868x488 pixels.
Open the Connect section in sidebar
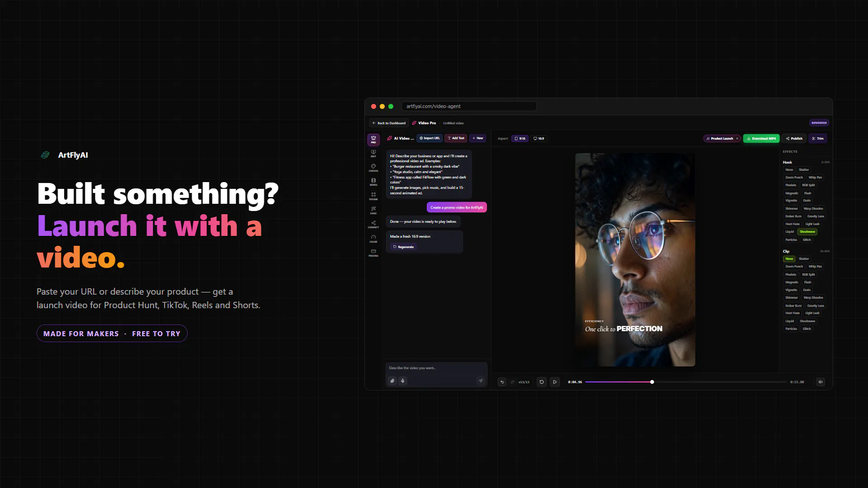point(373,224)
